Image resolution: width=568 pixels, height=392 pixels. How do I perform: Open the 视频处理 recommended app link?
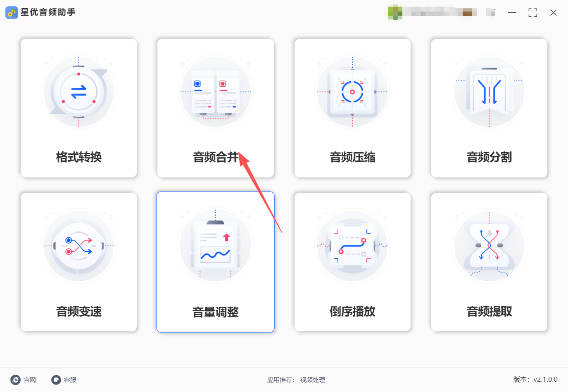click(313, 380)
